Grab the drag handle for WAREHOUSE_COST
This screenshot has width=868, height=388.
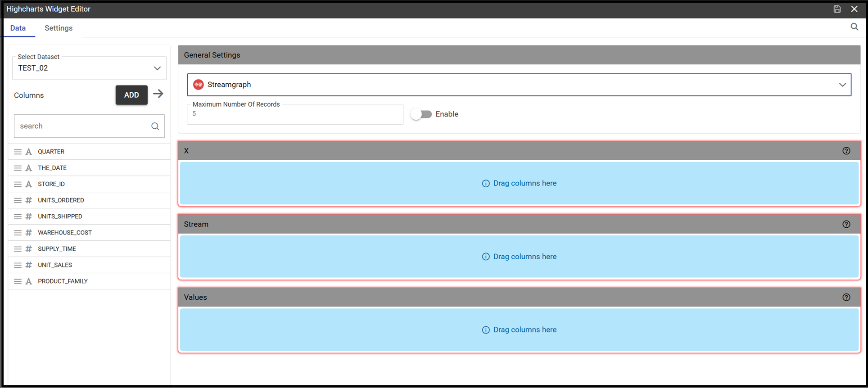point(18,233)
